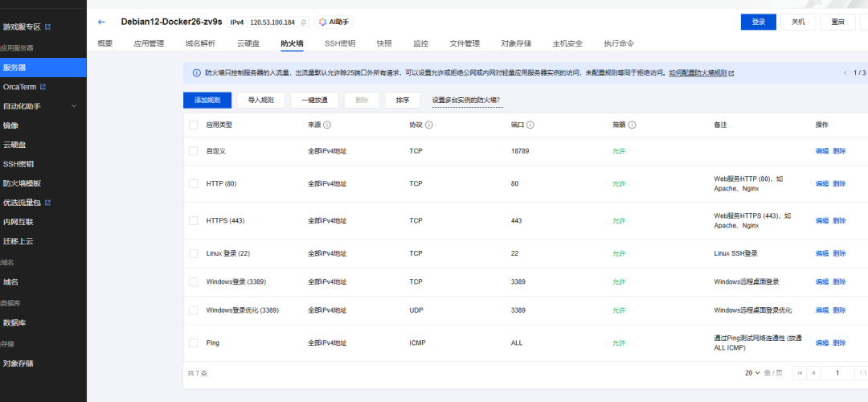Click the info icon next to 来源
Image resolution: width=868 pixels, height=402 pixels.
327,125
